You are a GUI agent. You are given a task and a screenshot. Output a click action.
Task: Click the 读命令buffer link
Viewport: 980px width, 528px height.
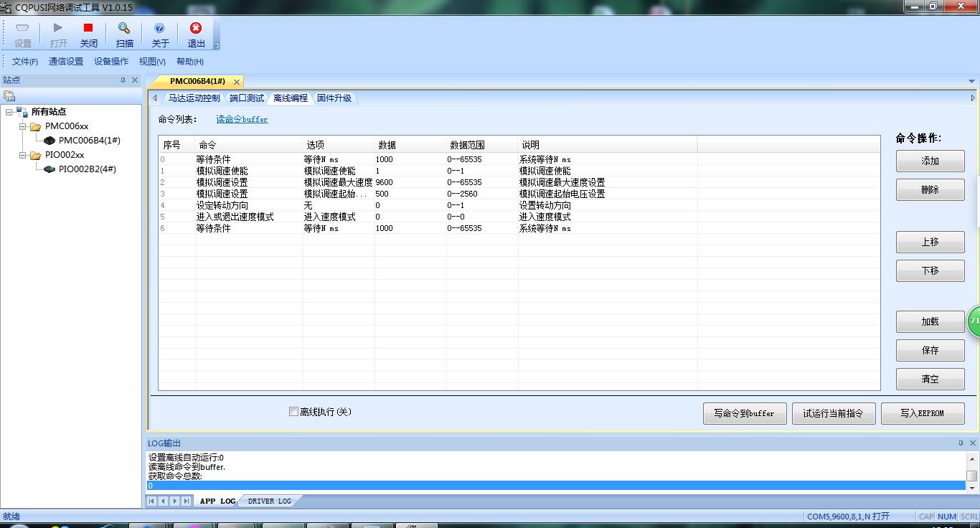pyautogui.click(x=242, y=120)
